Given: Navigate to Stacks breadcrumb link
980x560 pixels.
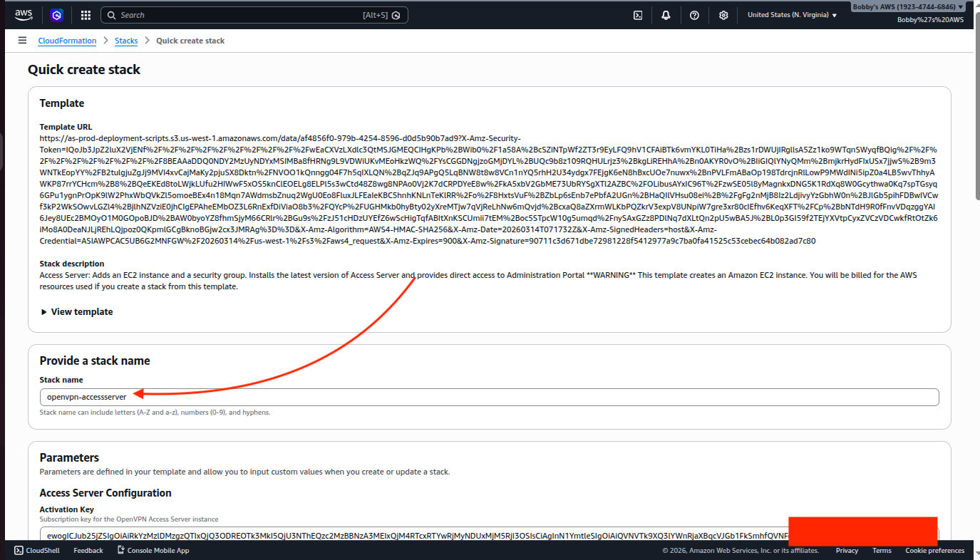Looking at the screenshot, I should 126,41.
